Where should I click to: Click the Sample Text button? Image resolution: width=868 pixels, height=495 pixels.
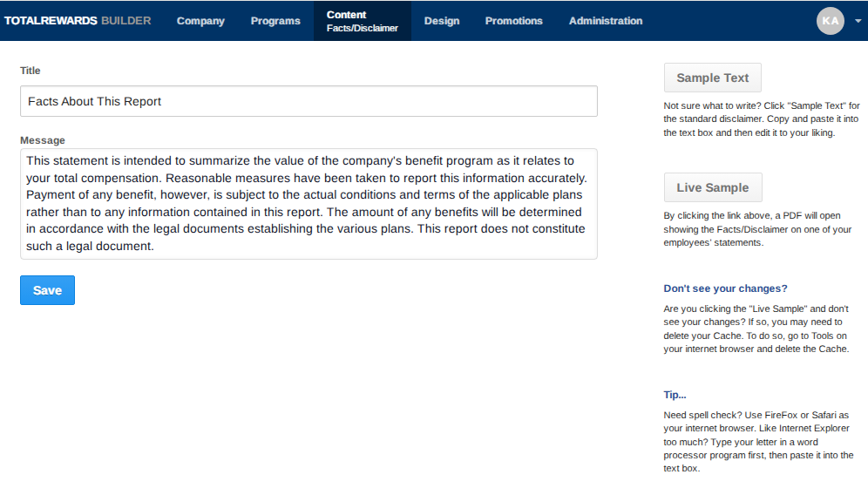(x=713, y=78)
